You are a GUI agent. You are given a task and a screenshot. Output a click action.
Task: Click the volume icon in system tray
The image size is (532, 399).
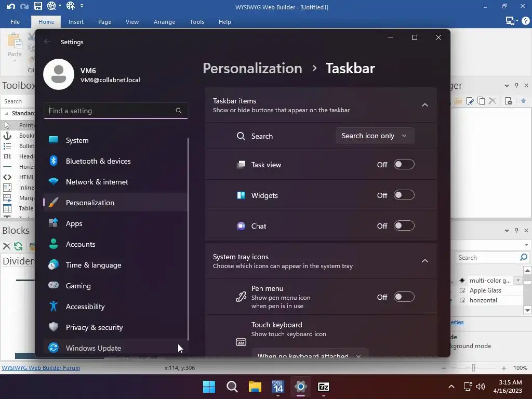[481, 387]
